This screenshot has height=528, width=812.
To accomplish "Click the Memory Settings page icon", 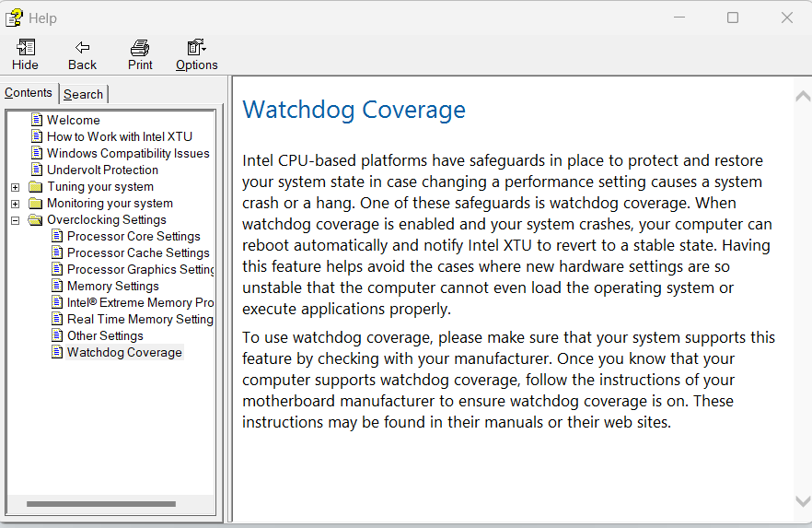I will (57, 286).
